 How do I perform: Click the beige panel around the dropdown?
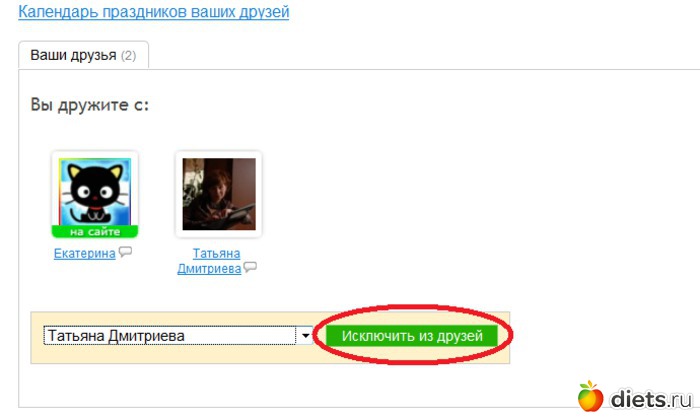pyautogui.click(x=270, y=357)
